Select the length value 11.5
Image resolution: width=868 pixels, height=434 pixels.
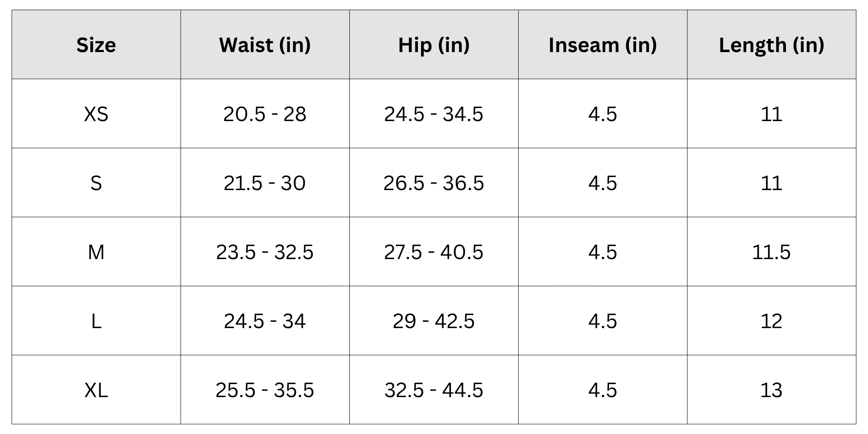[771, 252]
